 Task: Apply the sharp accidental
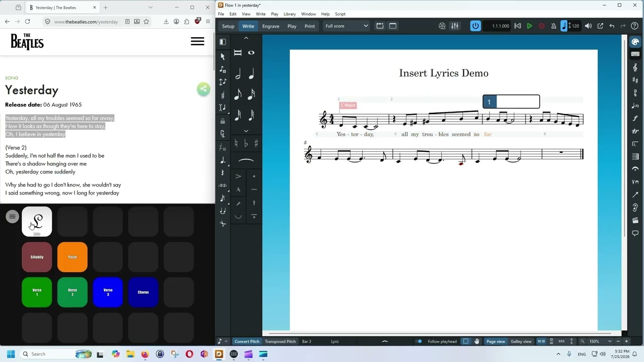[256, 144]
